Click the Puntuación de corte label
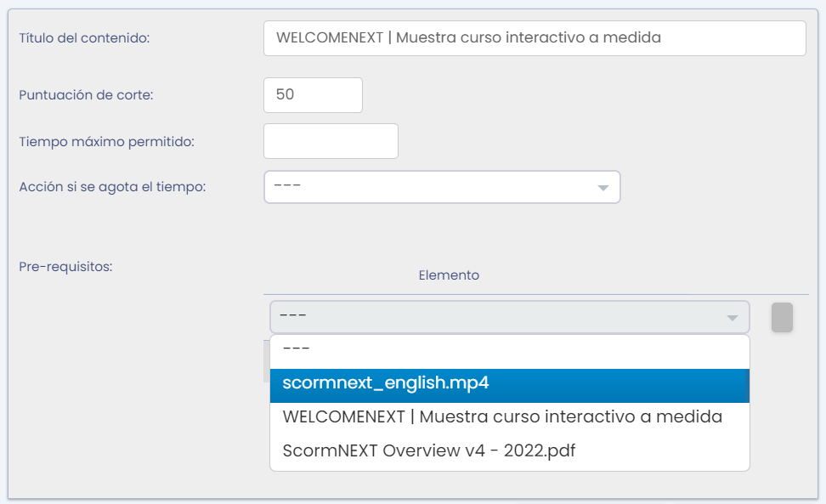Viewport: 826px width, 504px height. click(86, 95)
